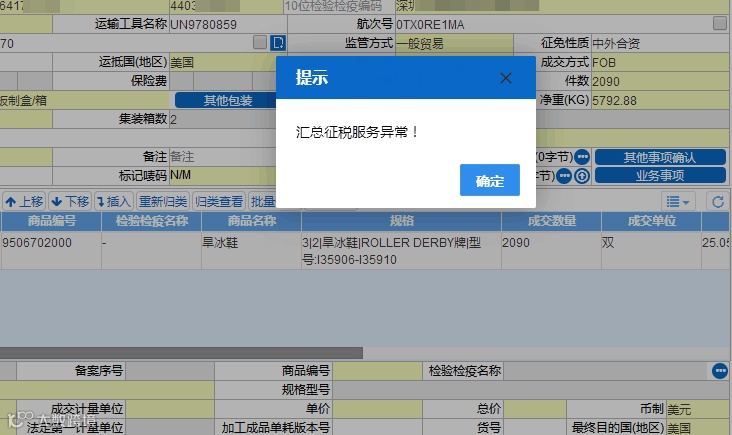Image resolution: width=732 pixels, height=435 pixels.
Task: Click the 最终目的国(地区) field 美国
Action: 698,427
